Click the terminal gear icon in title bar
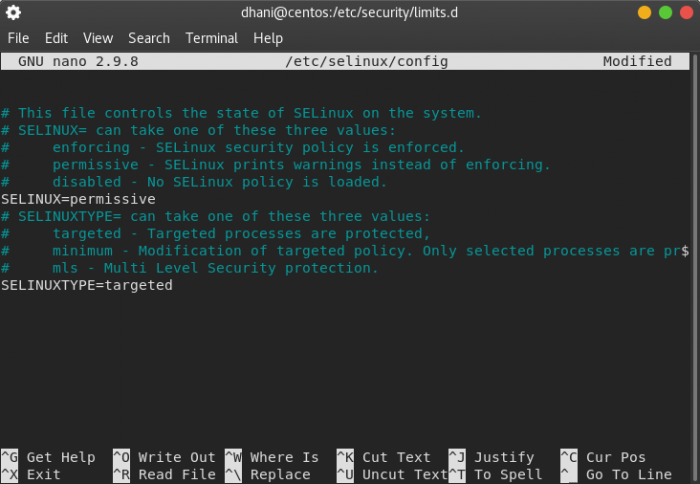 click(x=13, y=13)
